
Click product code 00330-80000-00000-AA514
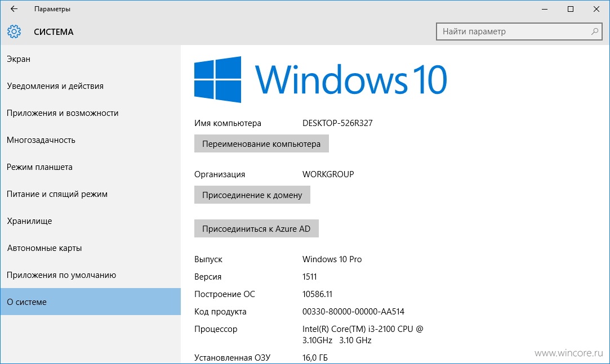tap(353, 312)
